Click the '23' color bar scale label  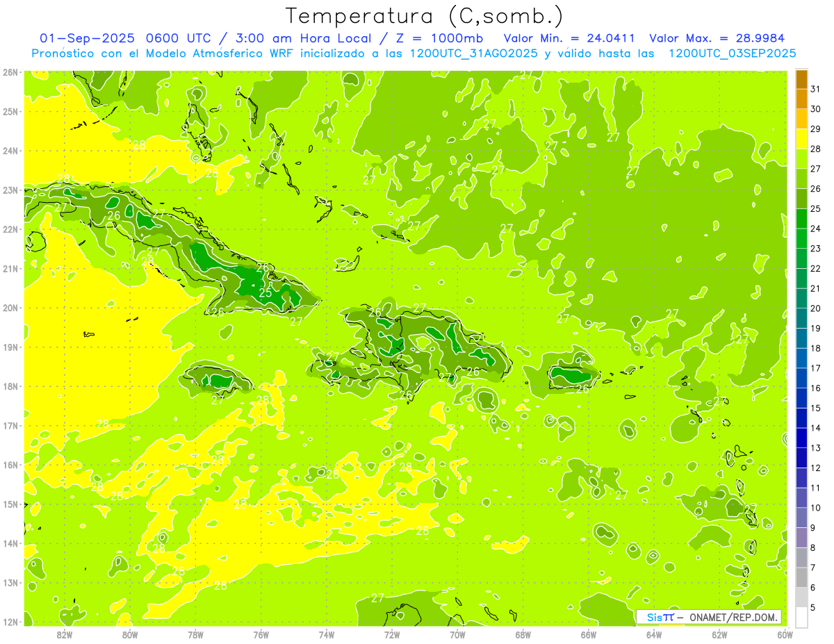click(x=816, y=249)
